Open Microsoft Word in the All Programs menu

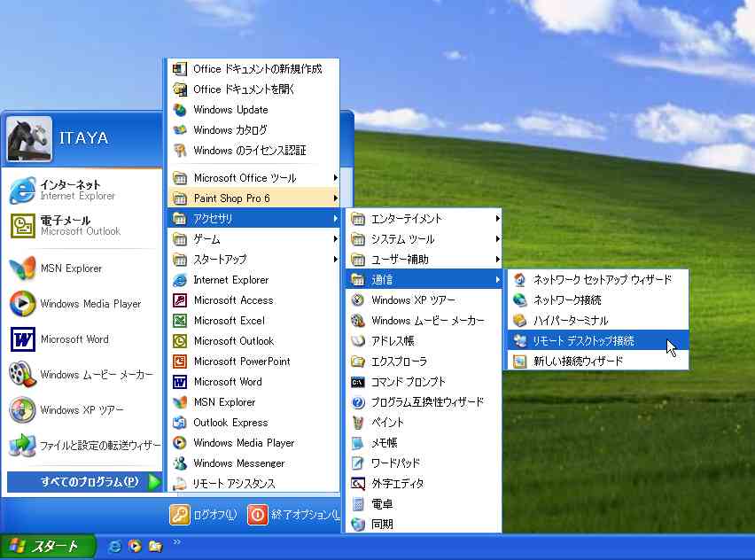pyautogui.click(x=253, y=381)
